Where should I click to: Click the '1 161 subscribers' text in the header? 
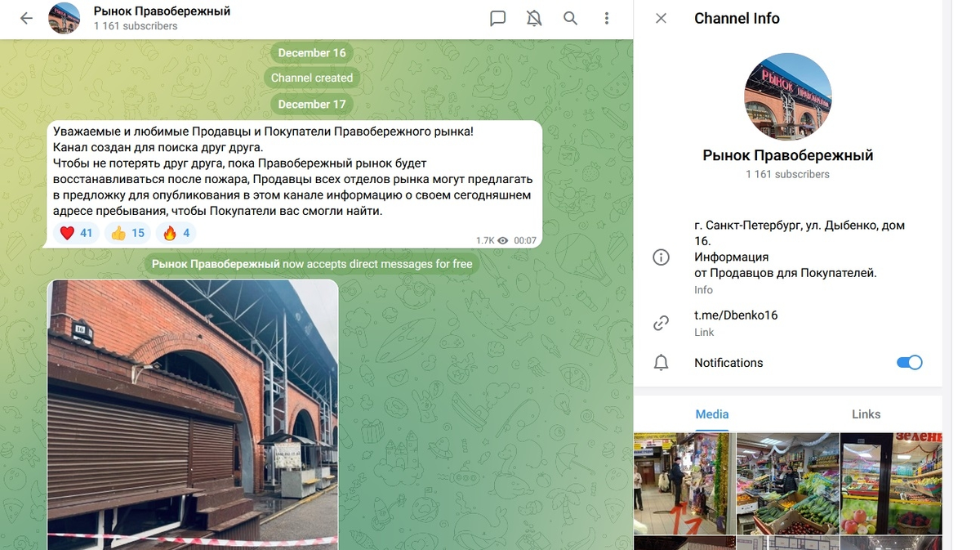click(136, 26)
